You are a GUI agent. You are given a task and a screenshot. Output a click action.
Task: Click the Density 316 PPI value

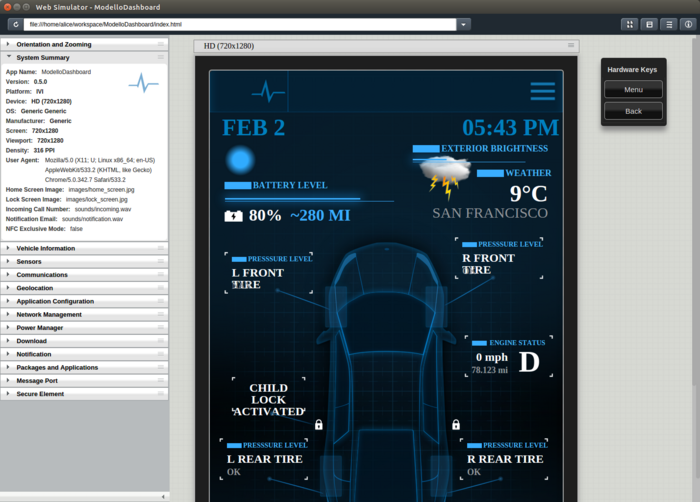[x=44, y=151]
